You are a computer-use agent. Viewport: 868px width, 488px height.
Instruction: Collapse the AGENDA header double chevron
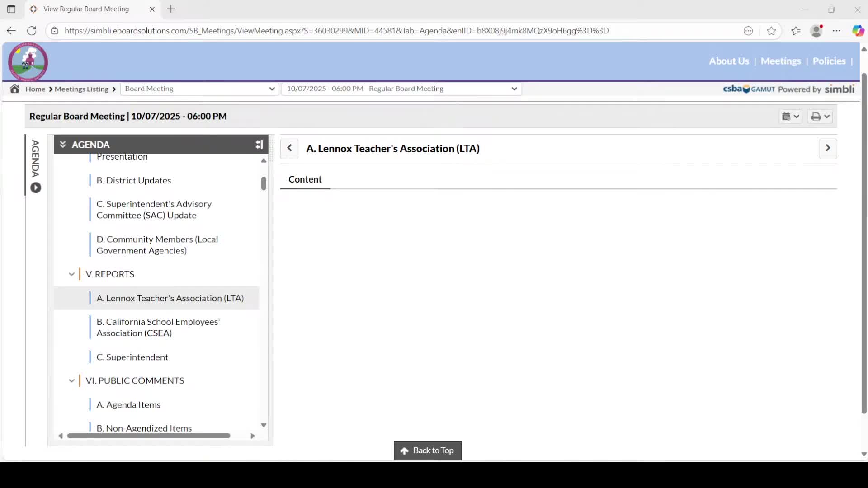63,145
